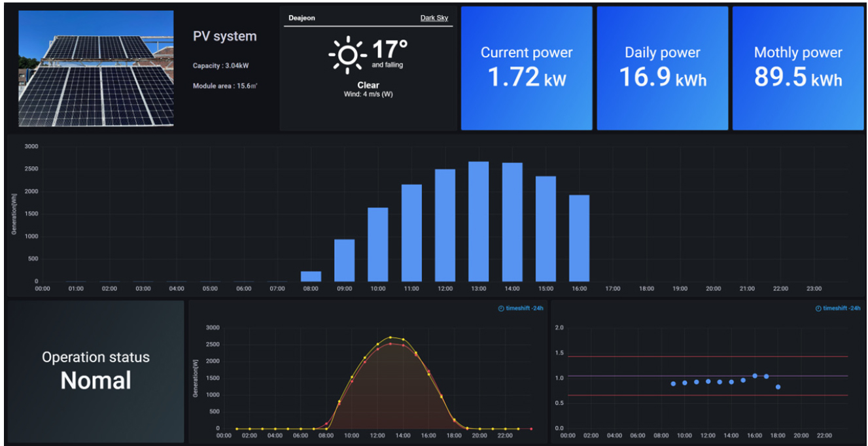Viewport: 868px width, 446px height.
Task: Click the 17° temperature reading
Action: (x=390, y=50)
